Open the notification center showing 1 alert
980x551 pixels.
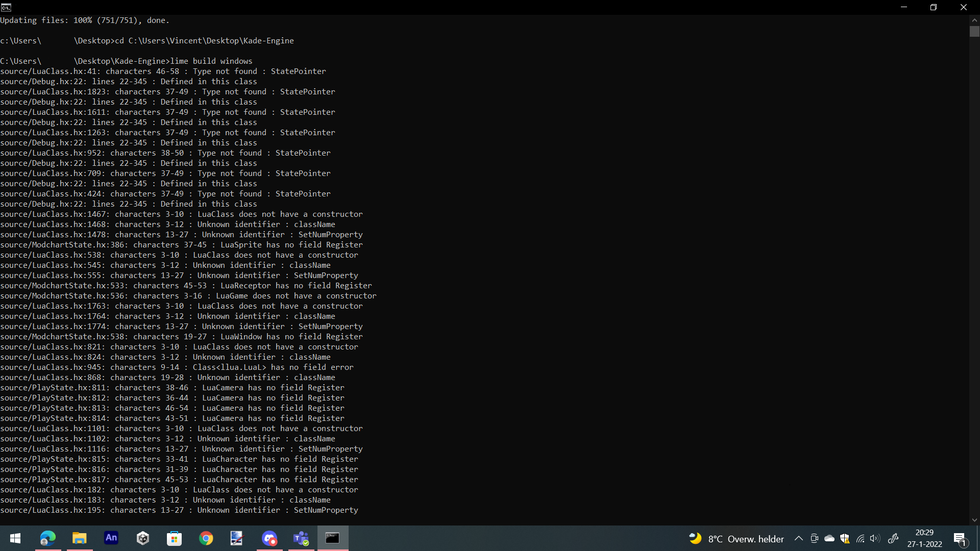960,538
